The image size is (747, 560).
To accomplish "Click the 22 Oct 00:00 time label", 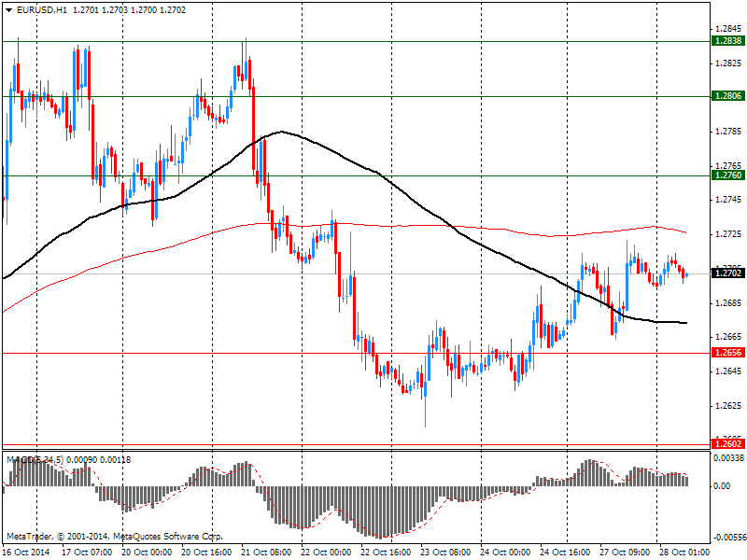I will click(x=326, y=553).
